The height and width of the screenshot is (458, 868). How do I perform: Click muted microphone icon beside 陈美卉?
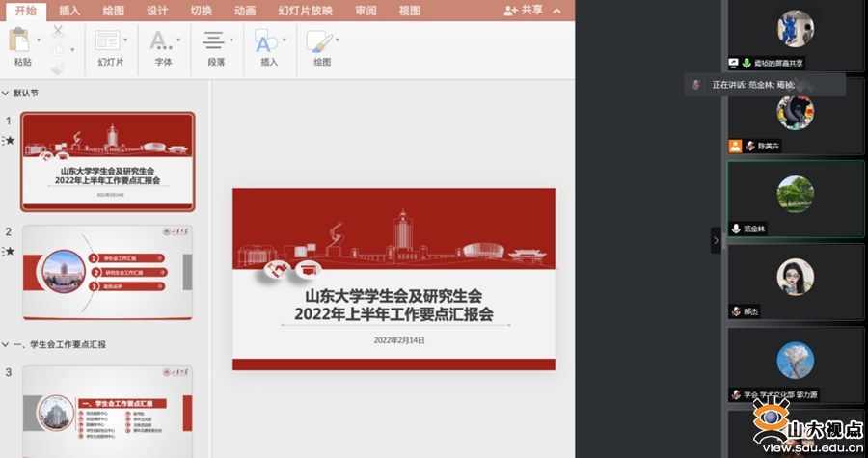pyautogui.click(x=749, y=146)
